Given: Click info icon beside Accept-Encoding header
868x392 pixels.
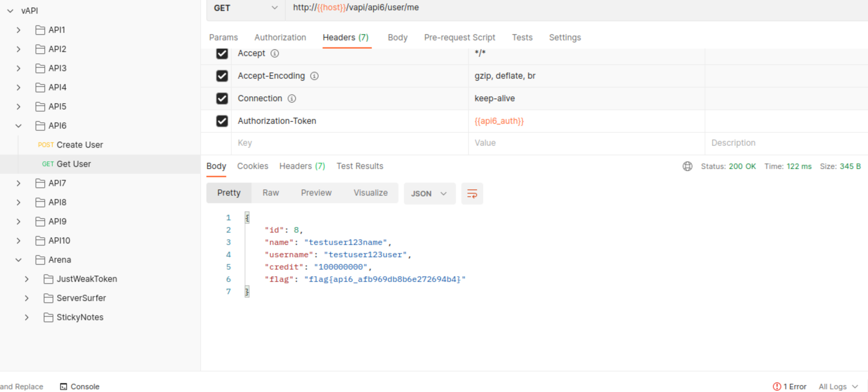Looking at the screenshot, I should click(x=314, y=76).
